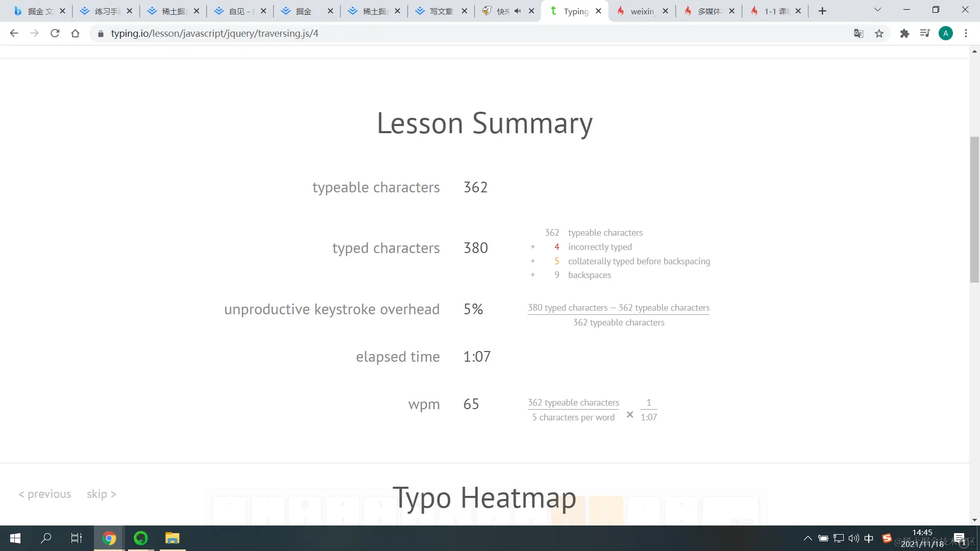Expand the tab search dropdown arrow
This screenshot has height=551, width=980.
click(877, 10)
